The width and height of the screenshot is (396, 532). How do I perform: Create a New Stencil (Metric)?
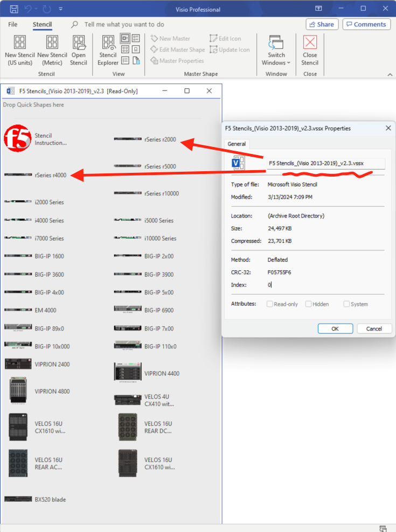point(52,50)
